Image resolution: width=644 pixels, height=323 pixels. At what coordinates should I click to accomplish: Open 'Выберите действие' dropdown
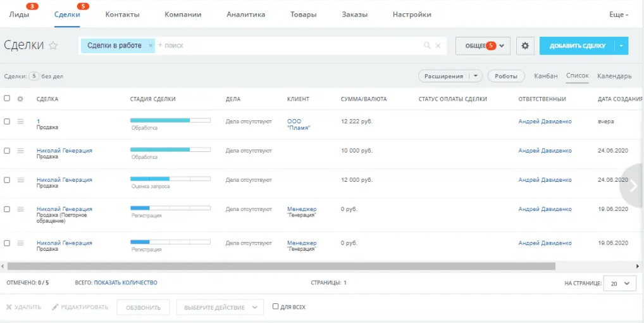tap(220, 307)
